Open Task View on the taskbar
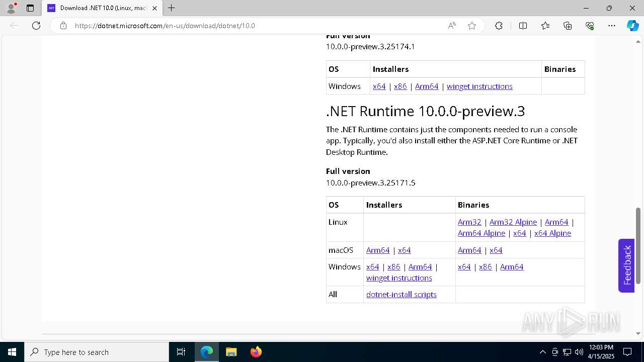 pos(181,352)
